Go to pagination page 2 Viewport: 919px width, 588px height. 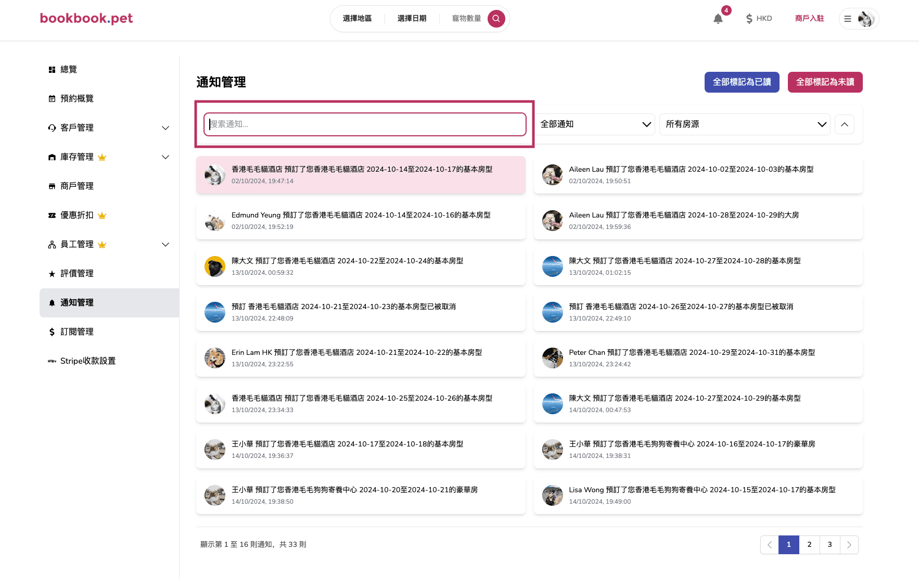click(x=809, y=545)
